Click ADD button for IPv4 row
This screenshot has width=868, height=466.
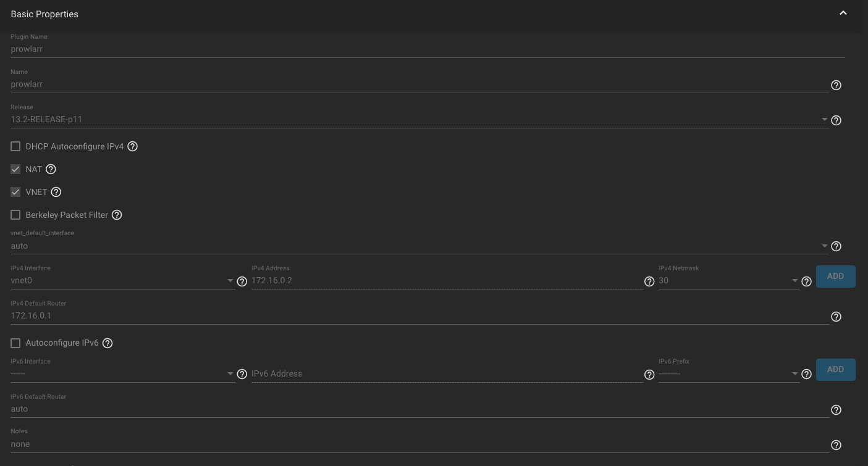[x=835, y=277]
